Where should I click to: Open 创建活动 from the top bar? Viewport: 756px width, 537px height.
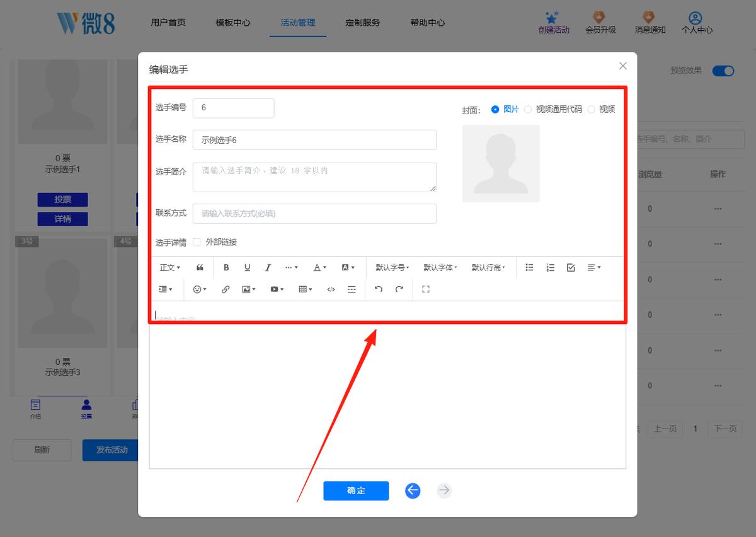[554, 23]
